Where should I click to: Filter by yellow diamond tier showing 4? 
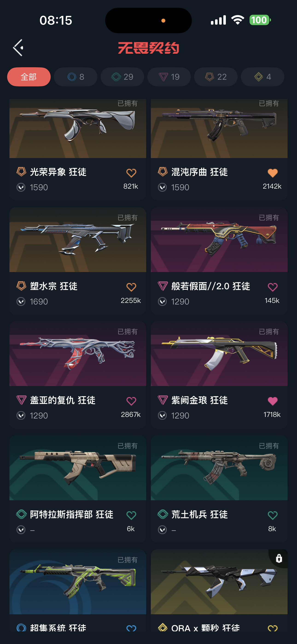coord(262,77)
